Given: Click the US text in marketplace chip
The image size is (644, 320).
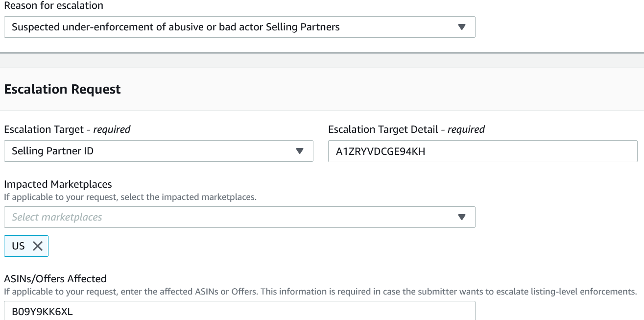Looking at the screenshot, I should [x=18, y=246].
